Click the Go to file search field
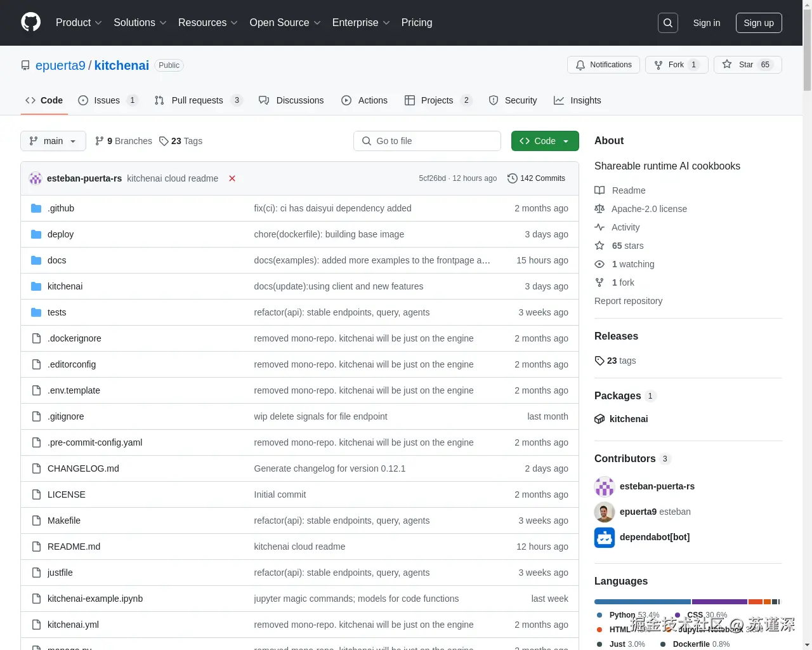Viewport: 812px width, 650px height. tap(427, 141)
